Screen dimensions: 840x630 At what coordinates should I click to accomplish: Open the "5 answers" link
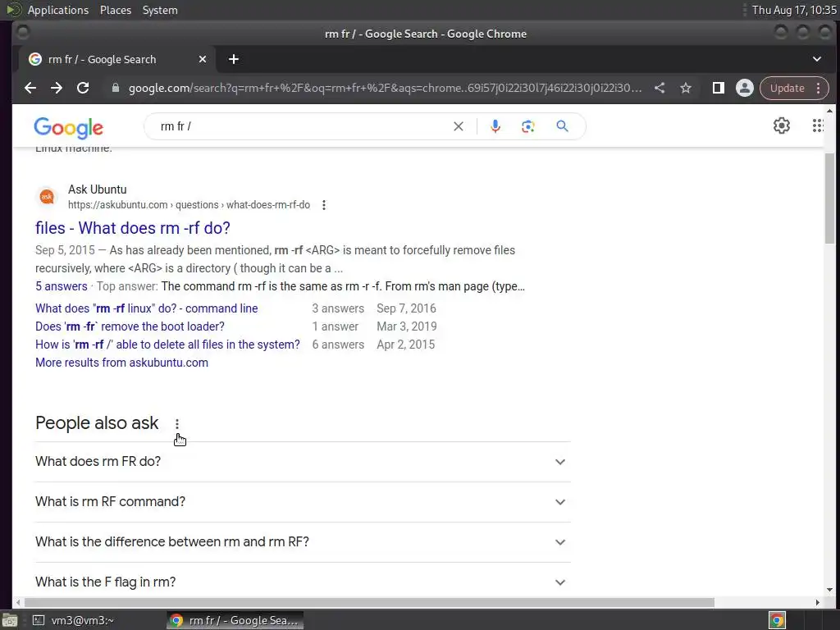(61, 286)
